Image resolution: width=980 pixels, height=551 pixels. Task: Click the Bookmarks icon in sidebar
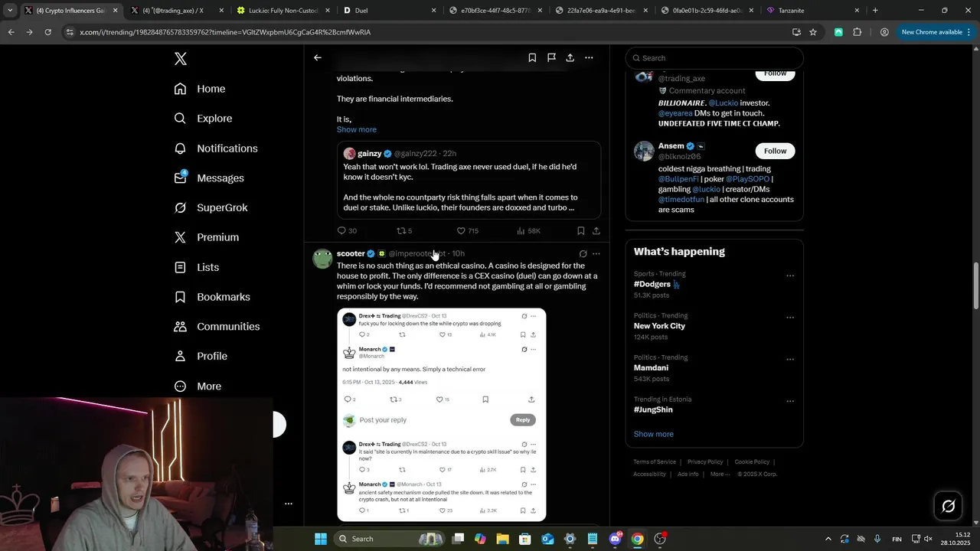tap(180, 297)
